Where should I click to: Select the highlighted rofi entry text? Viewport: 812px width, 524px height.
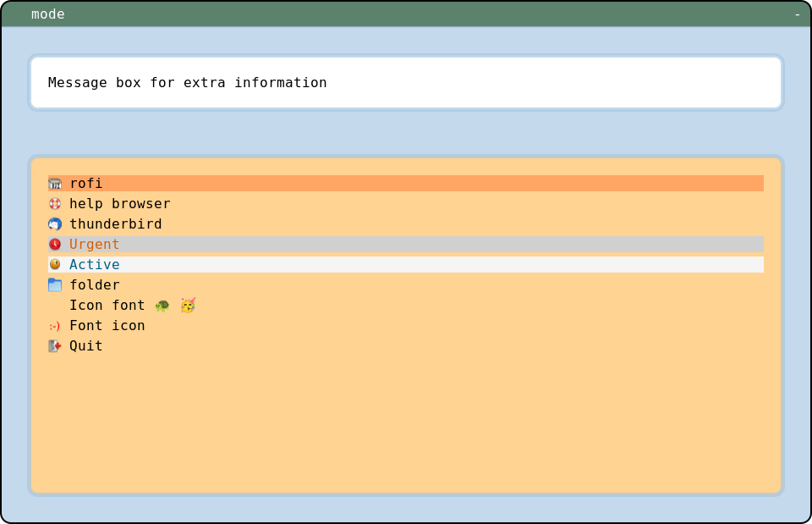pyautogui.click(x=86, y=184)
